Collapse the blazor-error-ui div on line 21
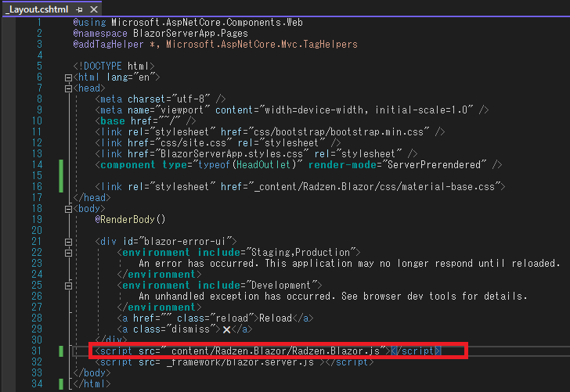 tap(68, 242)
